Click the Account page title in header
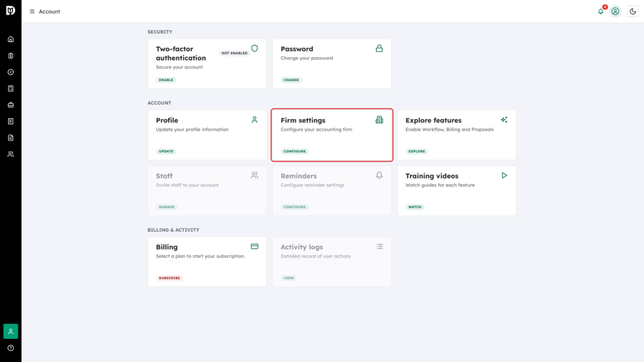This screenshot has width=644, height=362. [49, 11]
